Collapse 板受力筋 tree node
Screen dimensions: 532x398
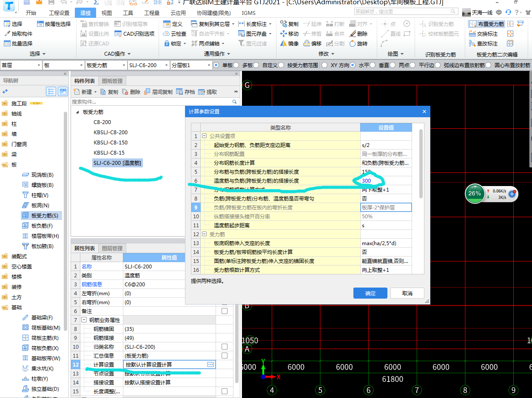[x=77, y=112]
